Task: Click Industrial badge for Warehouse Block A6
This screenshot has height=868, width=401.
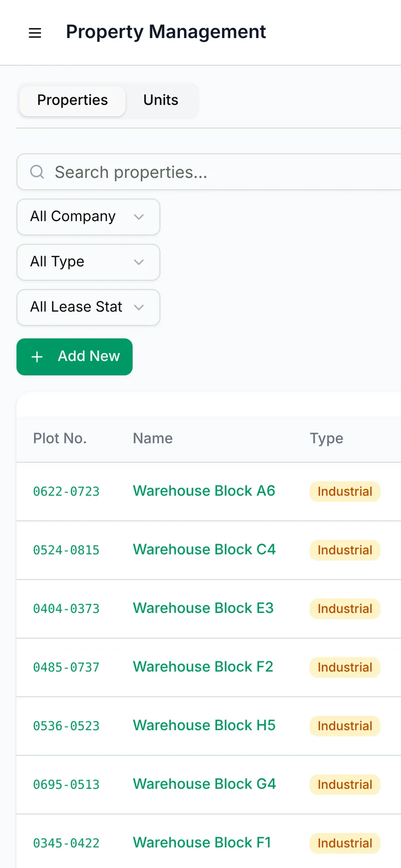Action: click(345, 492)
